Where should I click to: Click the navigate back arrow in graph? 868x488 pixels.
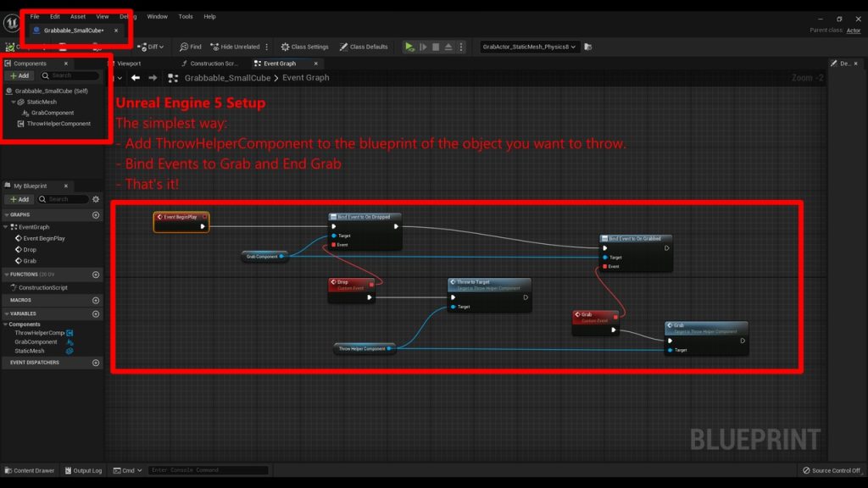(135, 78)
